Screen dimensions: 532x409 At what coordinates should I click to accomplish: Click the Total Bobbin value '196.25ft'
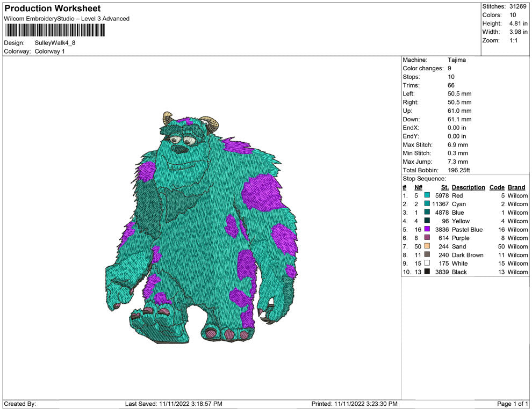coord(459,170)
